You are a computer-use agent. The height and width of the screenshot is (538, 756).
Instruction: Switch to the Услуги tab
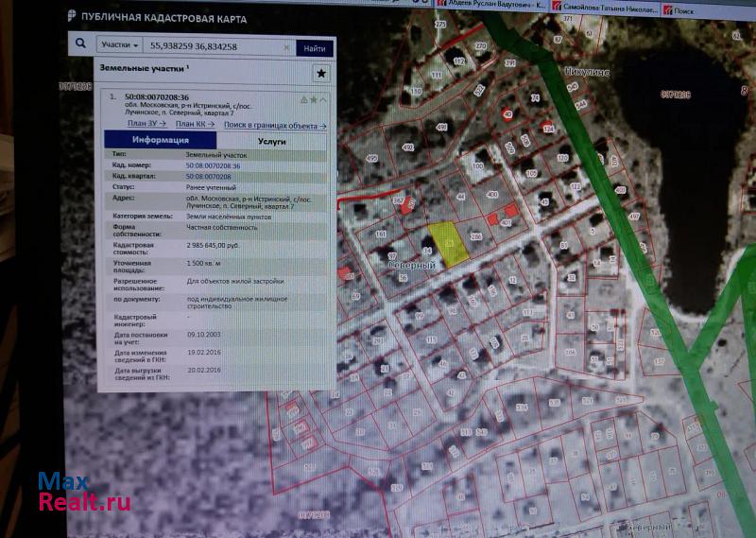(x=271, y=140)
